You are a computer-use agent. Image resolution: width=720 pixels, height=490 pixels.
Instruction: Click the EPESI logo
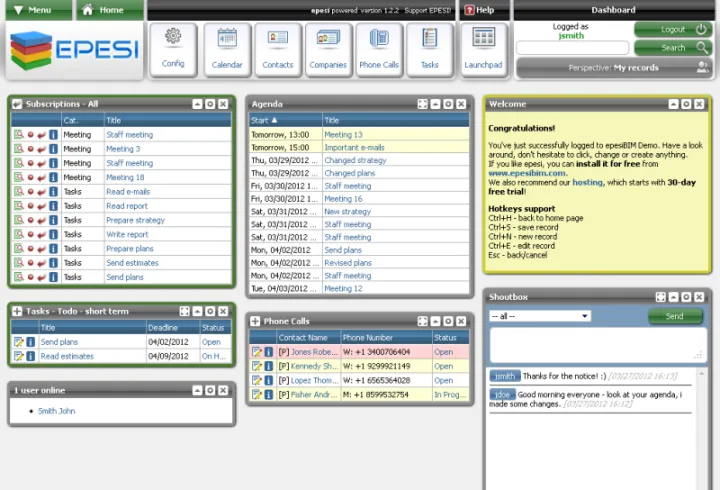[74, 50]
